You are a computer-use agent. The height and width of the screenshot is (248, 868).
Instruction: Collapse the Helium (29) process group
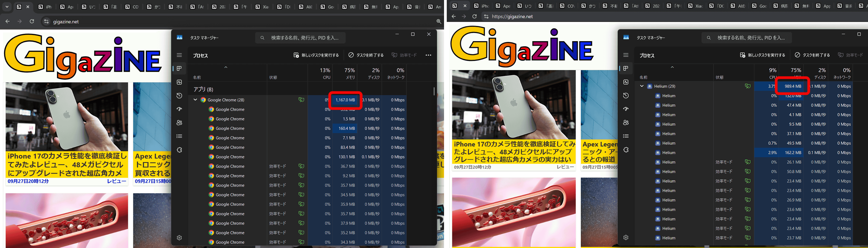[642, 86]
